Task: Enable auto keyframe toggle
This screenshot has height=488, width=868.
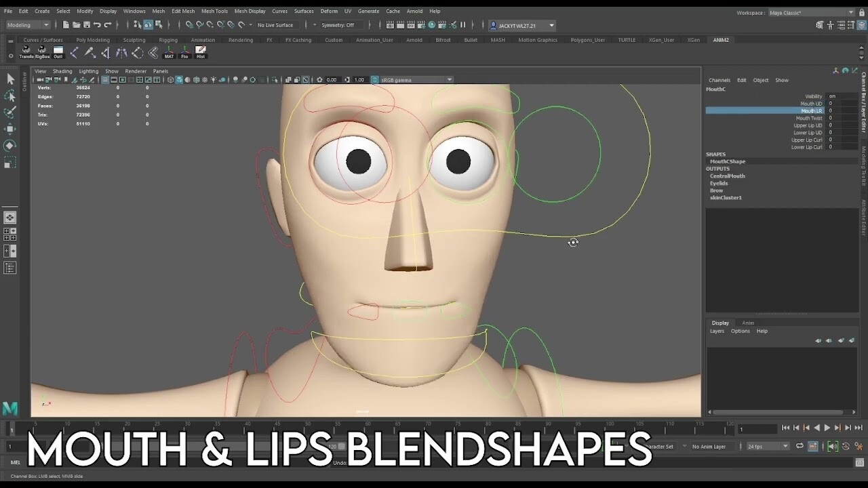Action: tap(846, 446)
